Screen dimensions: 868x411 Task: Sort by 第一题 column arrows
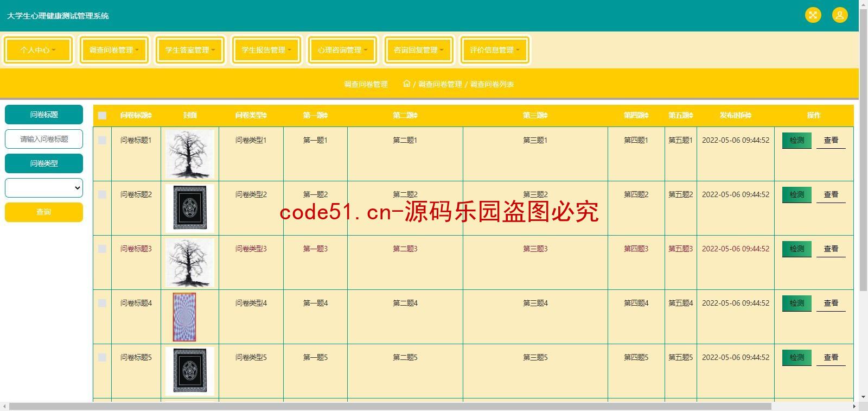325,115
